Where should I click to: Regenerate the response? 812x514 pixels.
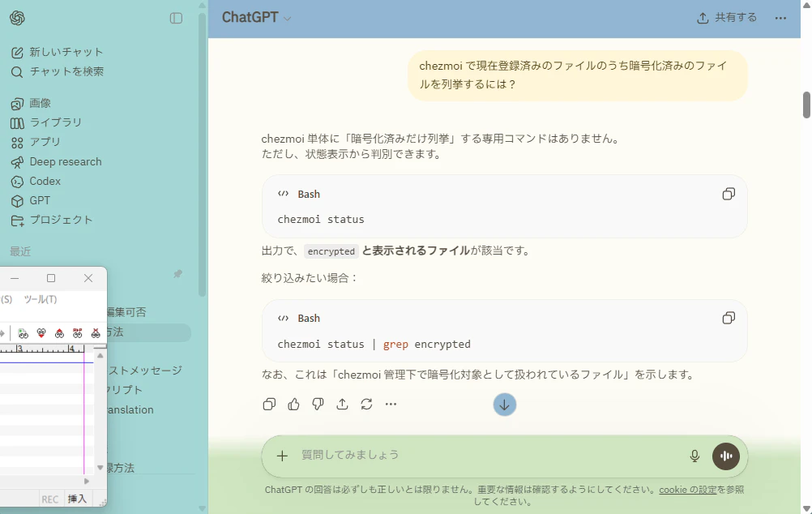[x=366, y=405]
